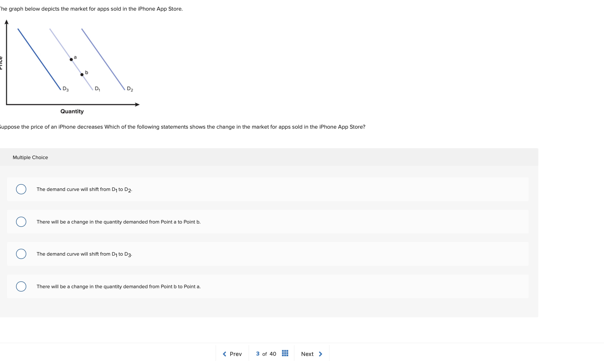
Task: Click the D1 curve label
Action: point(97,89)
